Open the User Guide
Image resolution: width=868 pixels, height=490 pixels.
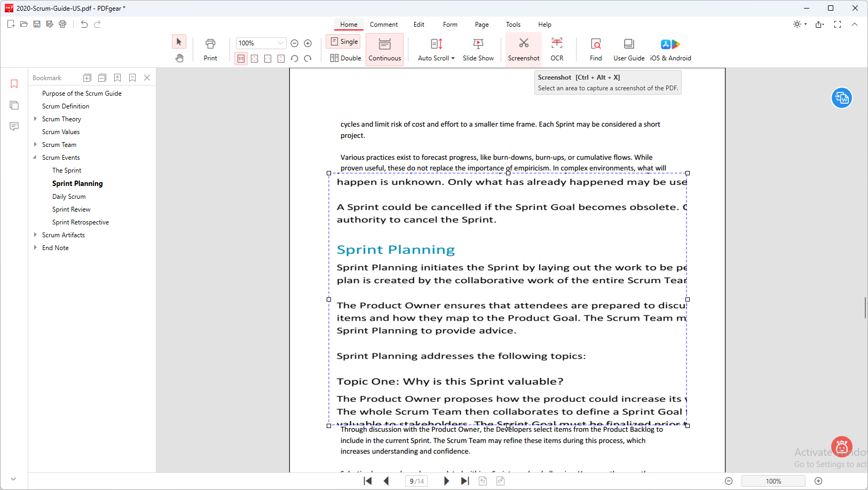tap(628, 49)
